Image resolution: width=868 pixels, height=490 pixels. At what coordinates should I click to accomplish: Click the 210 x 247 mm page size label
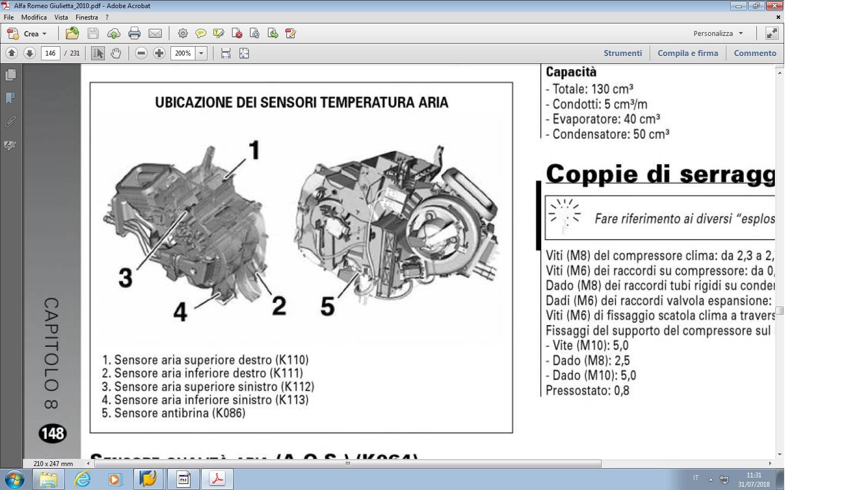[x=53, y=464]
